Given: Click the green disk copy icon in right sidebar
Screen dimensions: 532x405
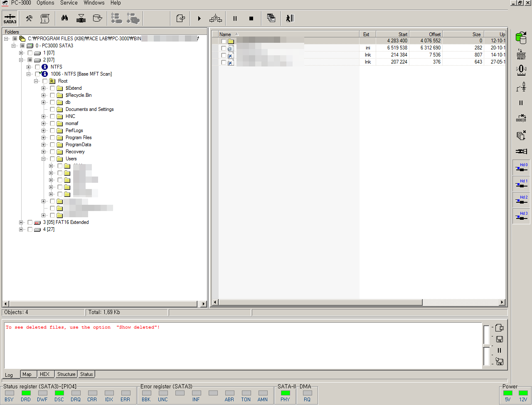Looking at the screenshot, I should tap(521, 37).
